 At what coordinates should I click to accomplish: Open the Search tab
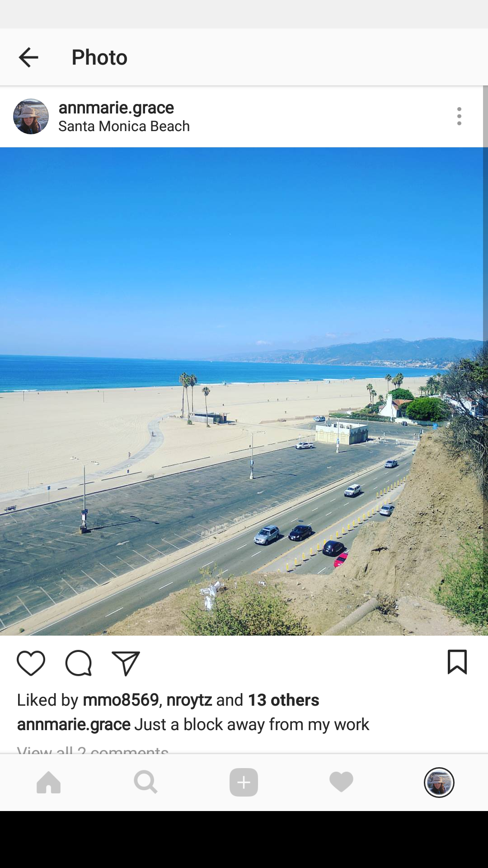point(146,782)
